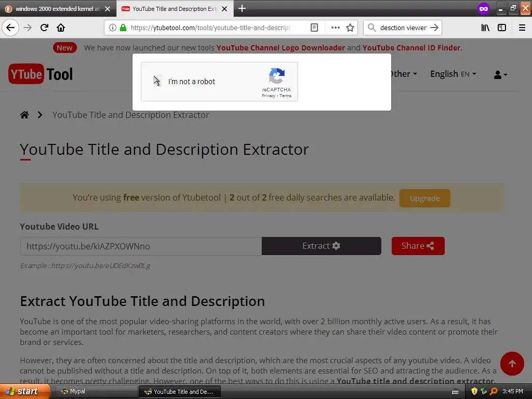
Task: Click the Upgrade button
Action: click(x=425, y=198)
